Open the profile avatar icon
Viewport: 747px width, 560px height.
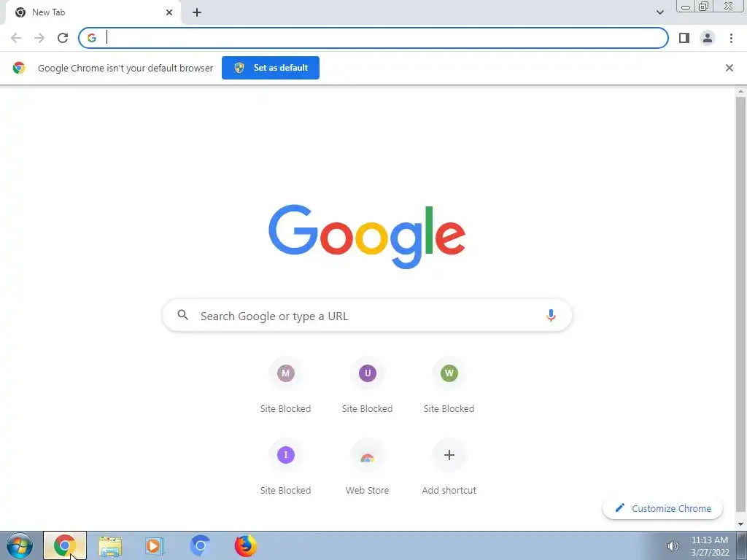[x=708, y=38]
